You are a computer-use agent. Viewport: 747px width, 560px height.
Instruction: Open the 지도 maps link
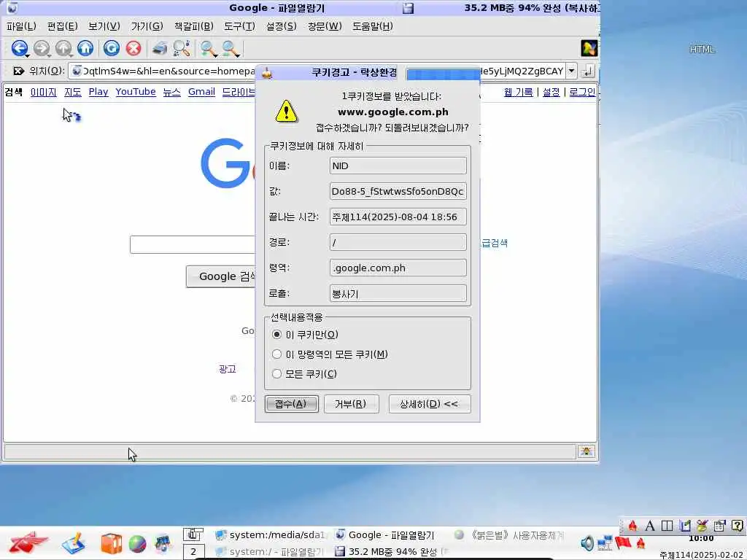[x=73, y=92]
